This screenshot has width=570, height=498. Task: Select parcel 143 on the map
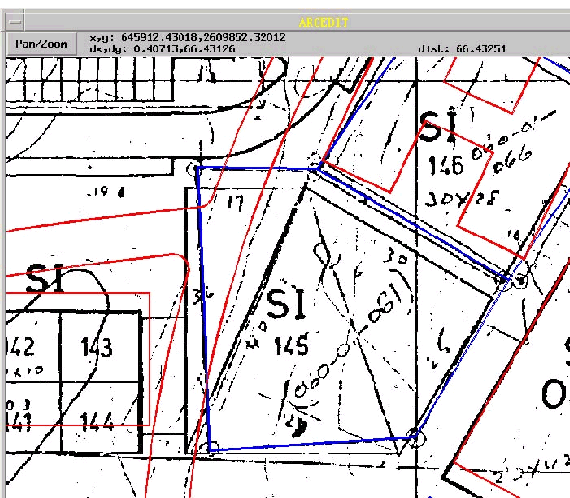[96, 347]
